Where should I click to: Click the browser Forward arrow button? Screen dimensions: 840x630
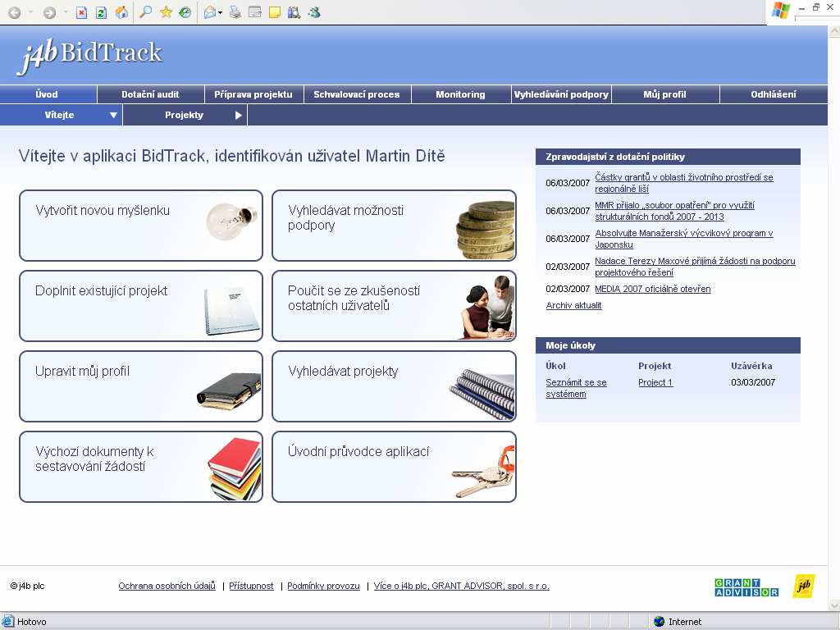49,12
